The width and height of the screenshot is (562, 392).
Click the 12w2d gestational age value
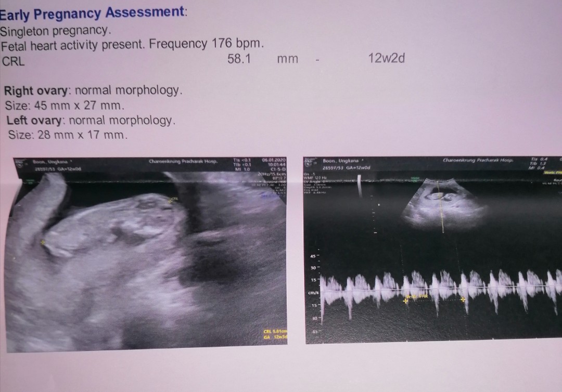(386, 58)
